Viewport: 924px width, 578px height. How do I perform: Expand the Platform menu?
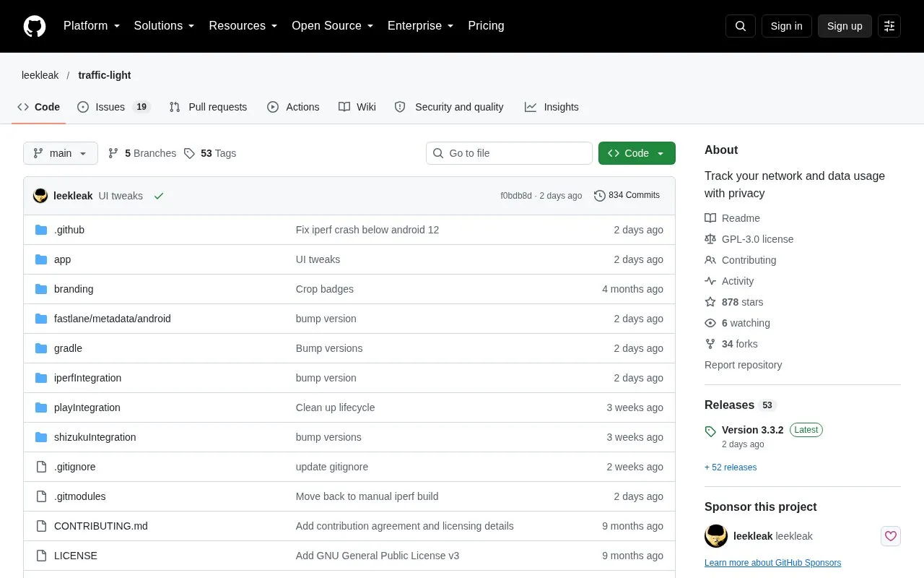pyautogui.click(x=92, y=26)
